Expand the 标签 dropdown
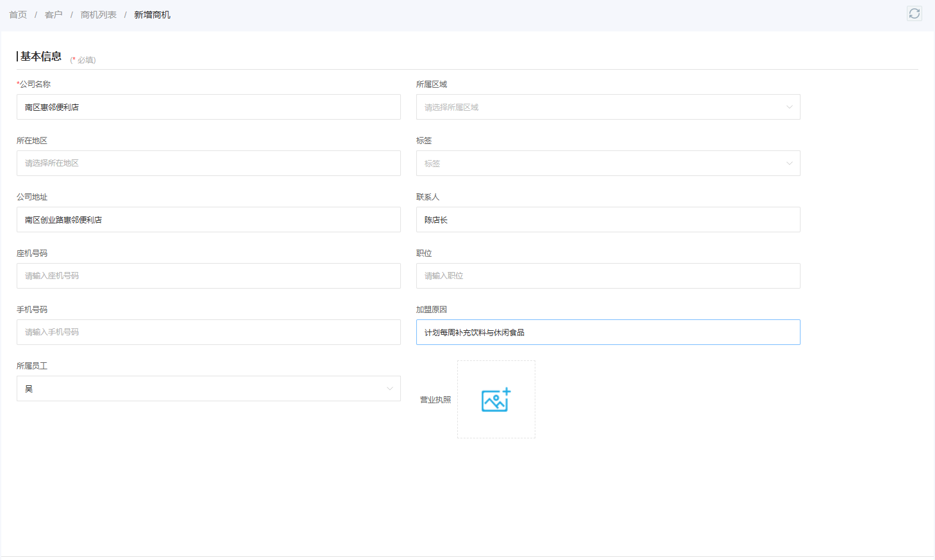The image size is (935, 560). 608,163
